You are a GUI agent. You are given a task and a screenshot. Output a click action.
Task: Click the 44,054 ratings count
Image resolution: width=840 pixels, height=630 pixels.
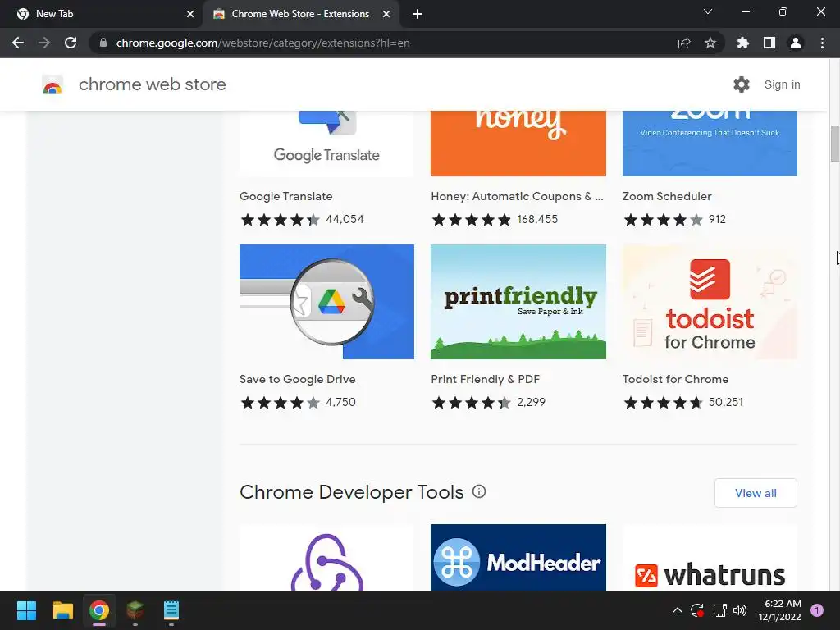(345, 219)
